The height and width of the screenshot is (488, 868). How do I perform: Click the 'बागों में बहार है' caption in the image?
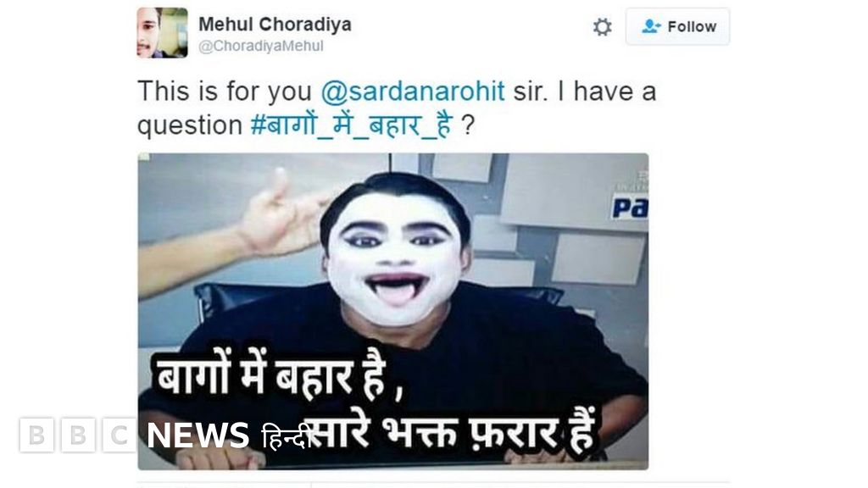pos(270,374)
